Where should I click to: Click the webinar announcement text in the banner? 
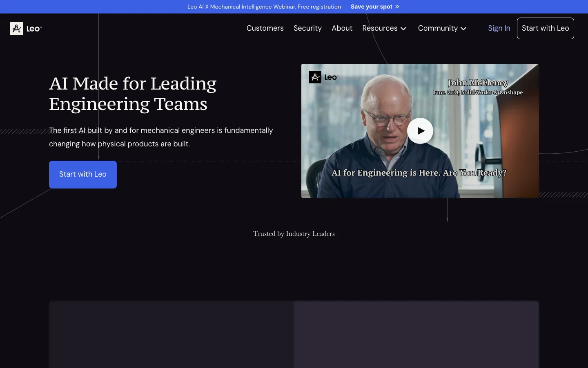tap(264, 7)
